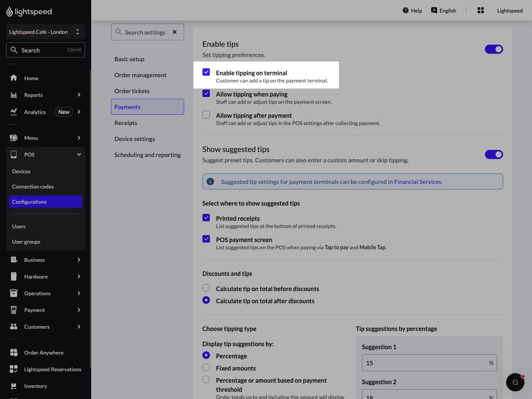532x399 pixels.
Task: Select Calculate tip on total before discounts
Action: click(x=206, y=288)
